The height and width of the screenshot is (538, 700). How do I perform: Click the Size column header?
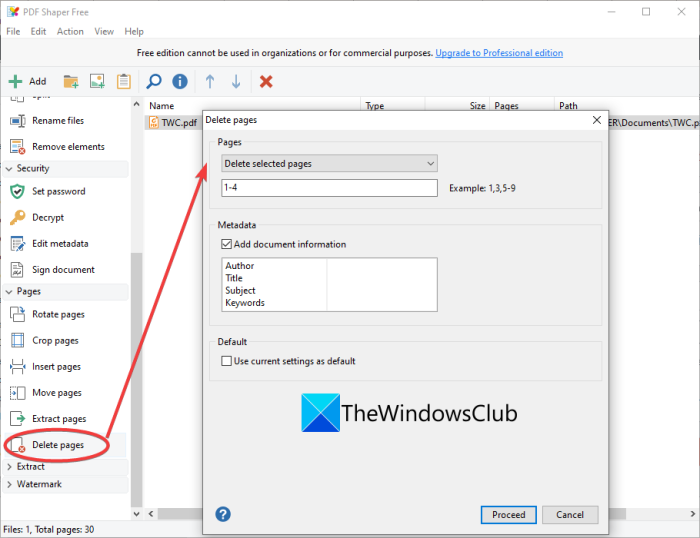pyautogui.click(x=457, y=105)
